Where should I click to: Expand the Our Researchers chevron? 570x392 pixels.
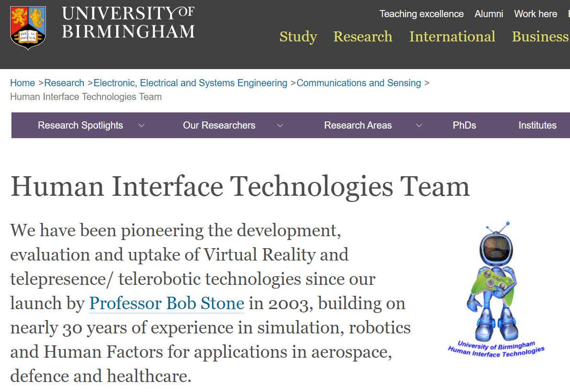click(280, 125)
